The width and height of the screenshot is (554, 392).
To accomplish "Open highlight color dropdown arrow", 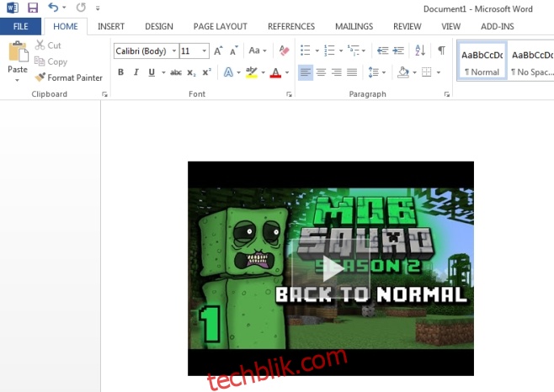I will pyautogui.click(x=264, y=72).
